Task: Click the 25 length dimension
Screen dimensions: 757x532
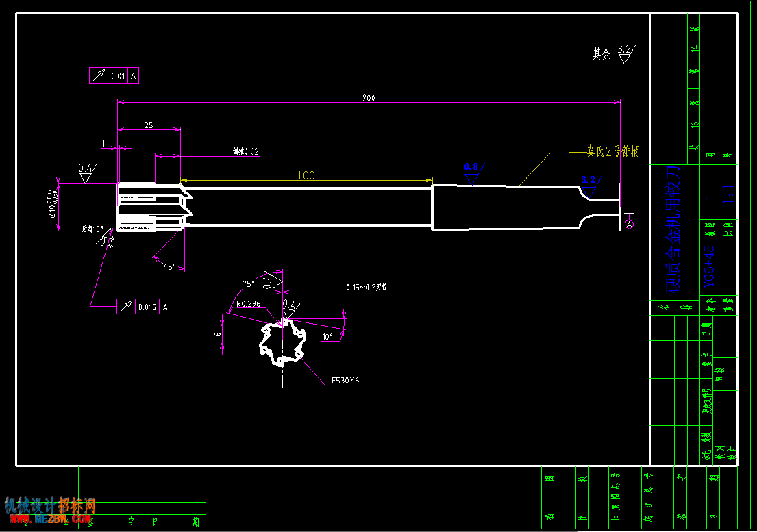Action: point(149,125)
